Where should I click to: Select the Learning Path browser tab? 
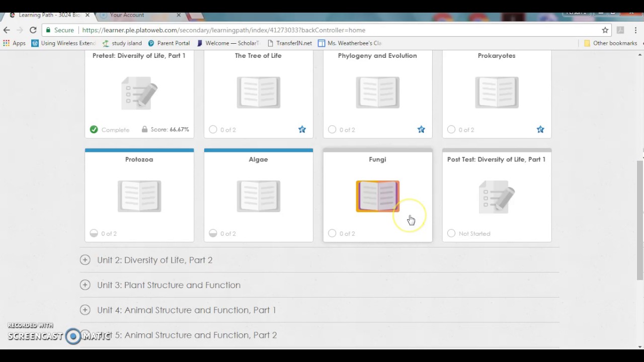click(x=48, y=15)
